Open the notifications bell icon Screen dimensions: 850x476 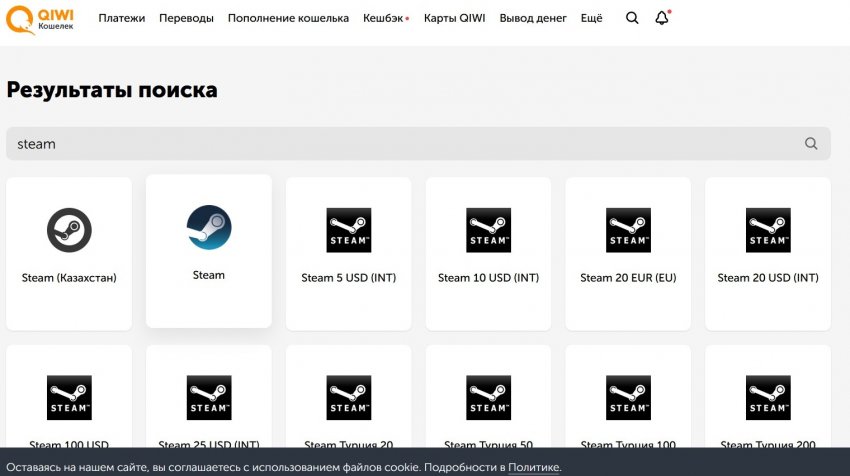tap(661, 18)
